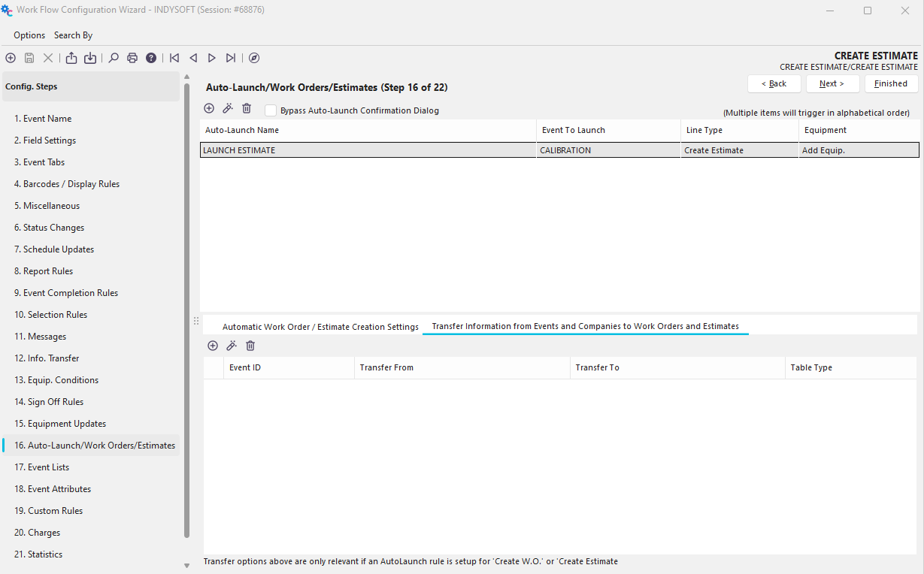This screenshot has height=574, width=924.
Task: Delete auto-launch rule using upper trash icon
Action: (247, 109)
